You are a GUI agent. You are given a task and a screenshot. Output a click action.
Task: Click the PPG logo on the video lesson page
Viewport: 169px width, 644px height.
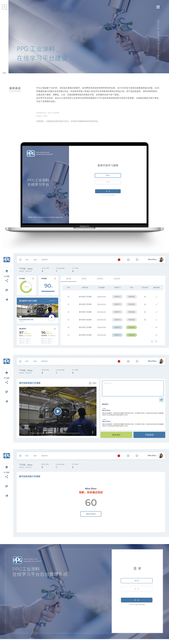[6, 361]
